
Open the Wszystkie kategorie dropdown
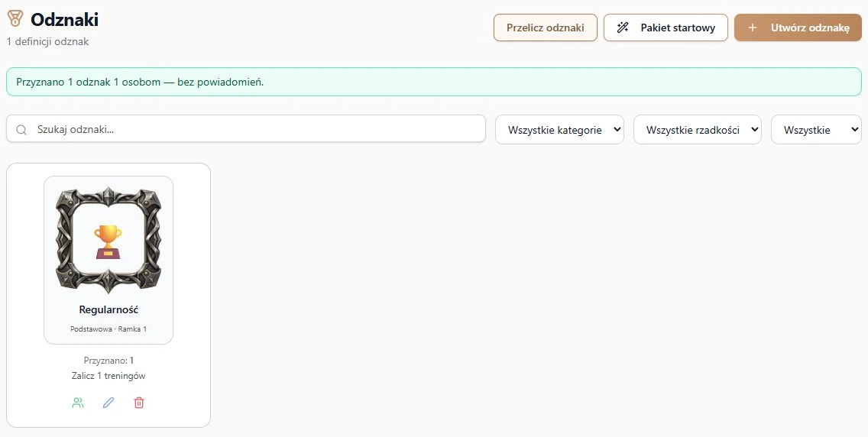(x=559, y=130)
